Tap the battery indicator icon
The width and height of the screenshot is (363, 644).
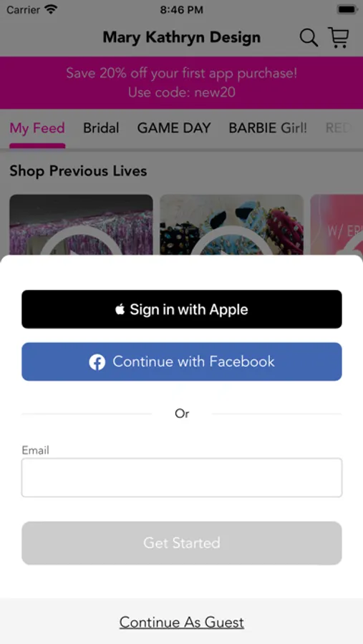click(x=347, y=9)
